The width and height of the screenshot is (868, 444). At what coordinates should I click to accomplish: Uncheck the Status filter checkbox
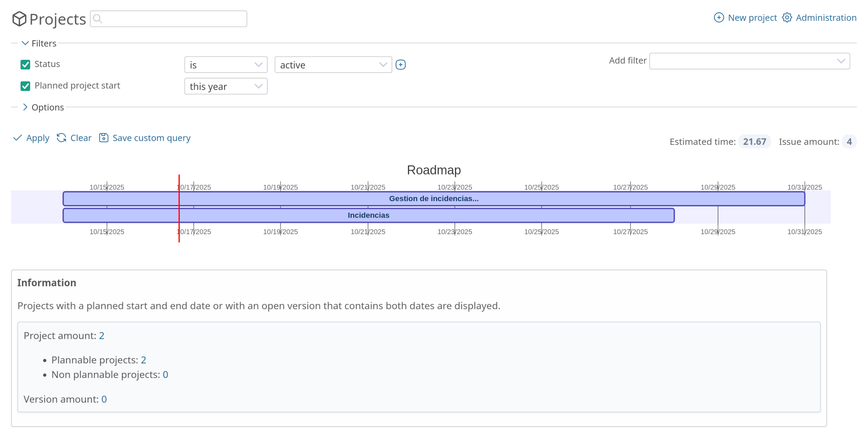pos(26,65)
